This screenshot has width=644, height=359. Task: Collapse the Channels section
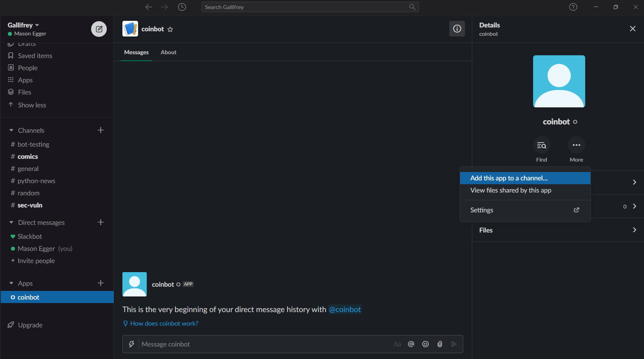(11, 130)
